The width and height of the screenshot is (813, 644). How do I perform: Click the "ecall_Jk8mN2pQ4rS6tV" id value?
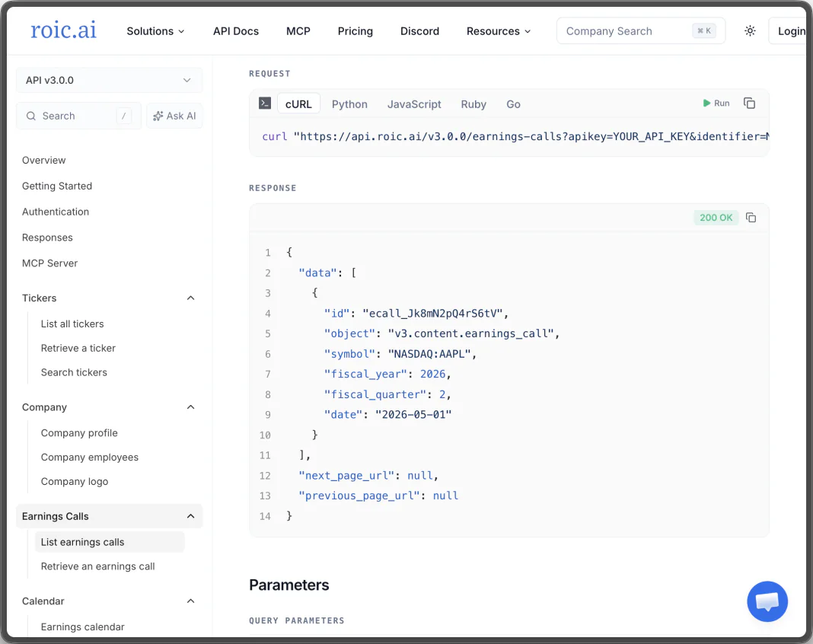tap(432, 313)
